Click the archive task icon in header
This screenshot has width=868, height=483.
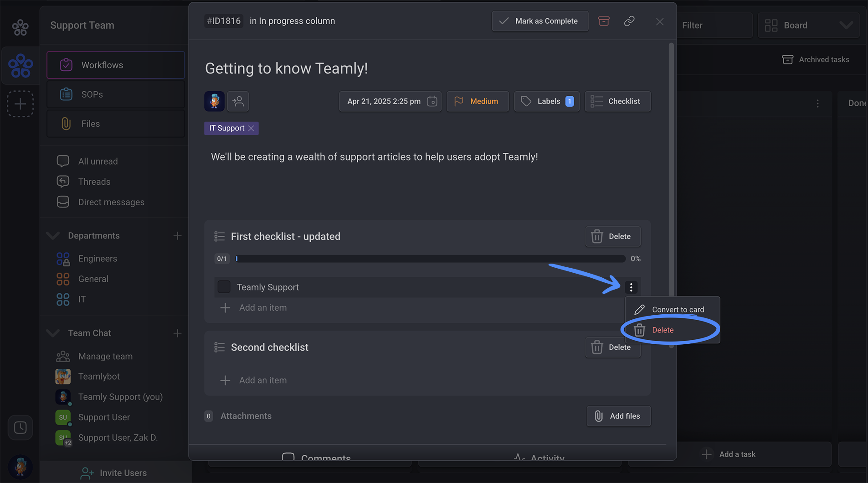[x=604, y=21]
